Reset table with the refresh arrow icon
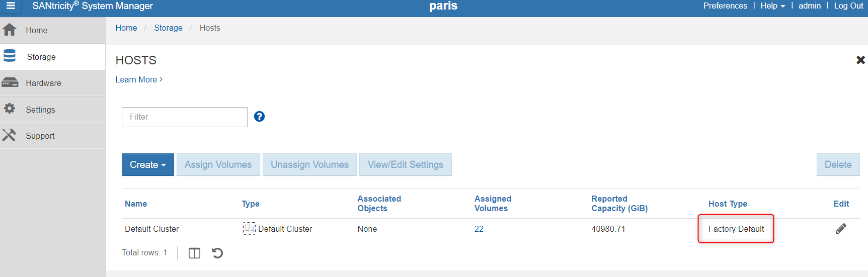868x277 pixels. (x=217, y=253)
